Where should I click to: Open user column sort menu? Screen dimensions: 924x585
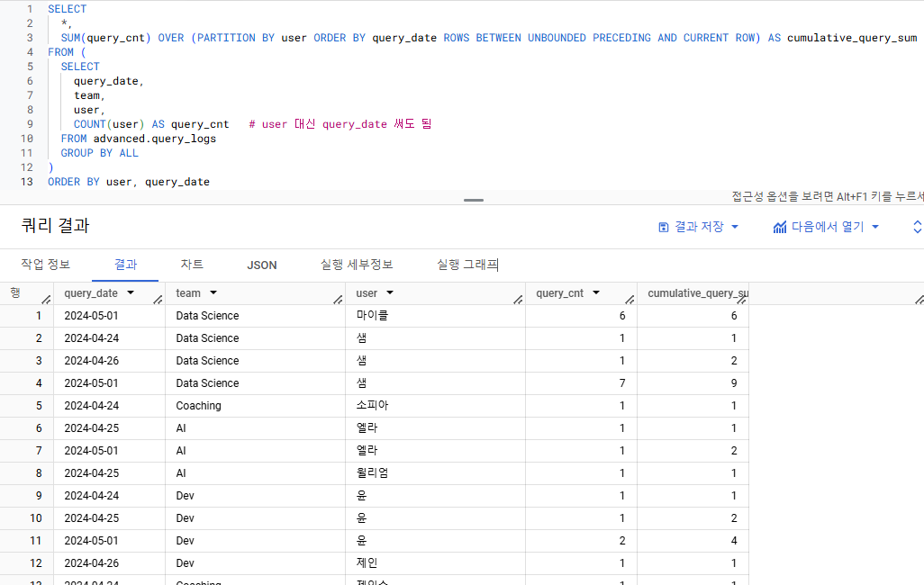click(x=390, y=292)
